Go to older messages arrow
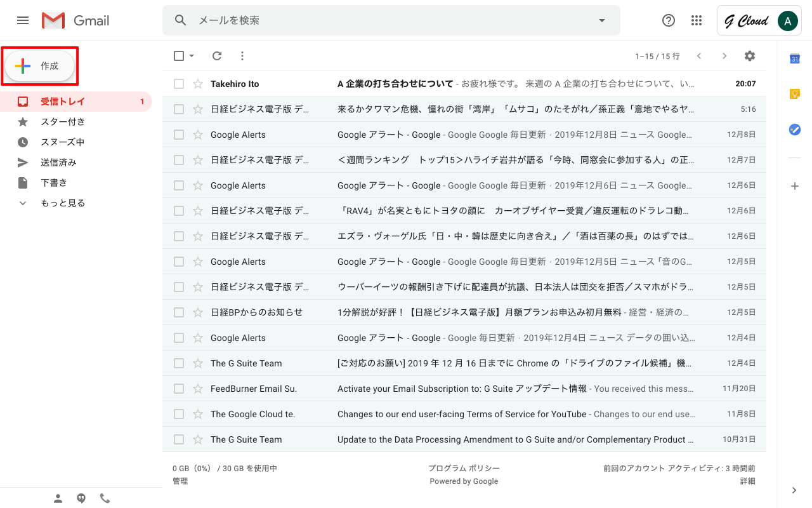 724,56
